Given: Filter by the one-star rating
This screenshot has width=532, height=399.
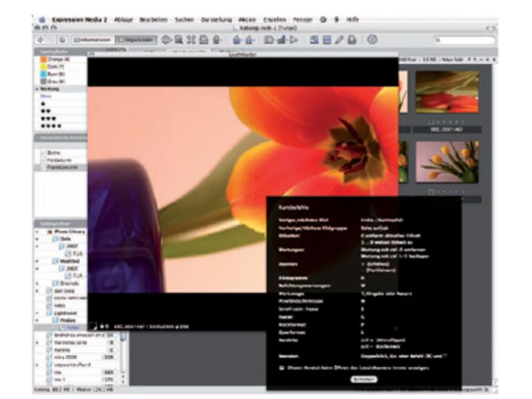Looking at the screenshot, I should pos(43,104).
